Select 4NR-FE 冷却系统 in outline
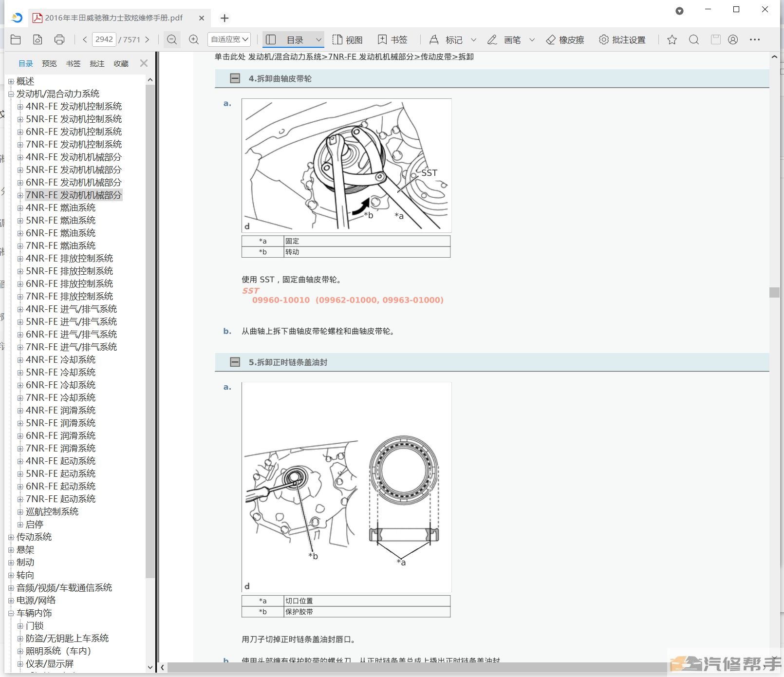Viewport: 784px width, 677px height. [60, 359]
